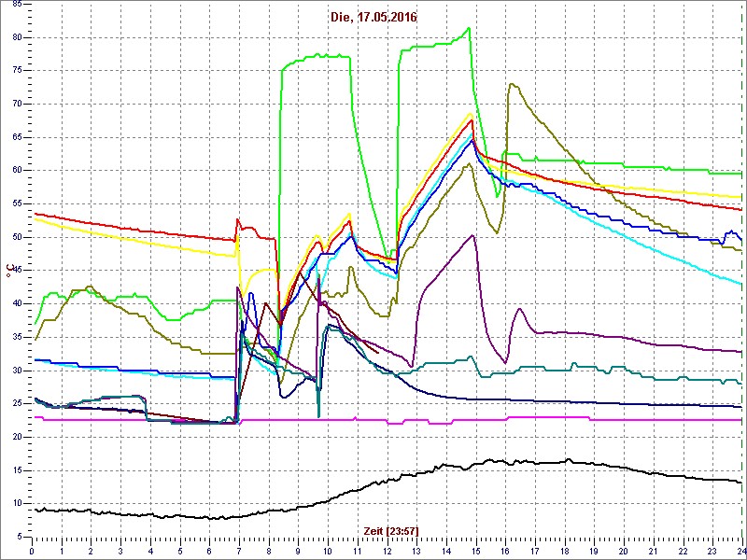Click the chart title "Die, 17.05.2016"
The height and width of the screenshot is (560, 747).
coord(373,18)
